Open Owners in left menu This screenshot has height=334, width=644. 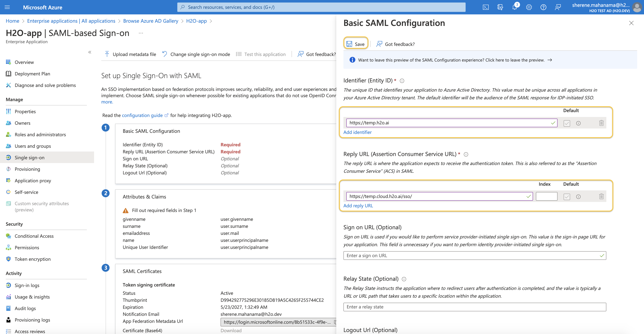point(47,123)
